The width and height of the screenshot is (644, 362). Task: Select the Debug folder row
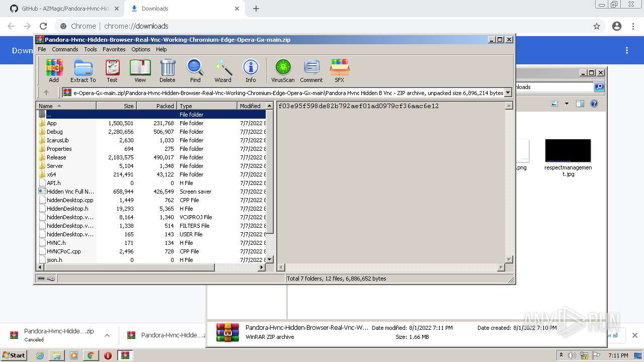151,132
